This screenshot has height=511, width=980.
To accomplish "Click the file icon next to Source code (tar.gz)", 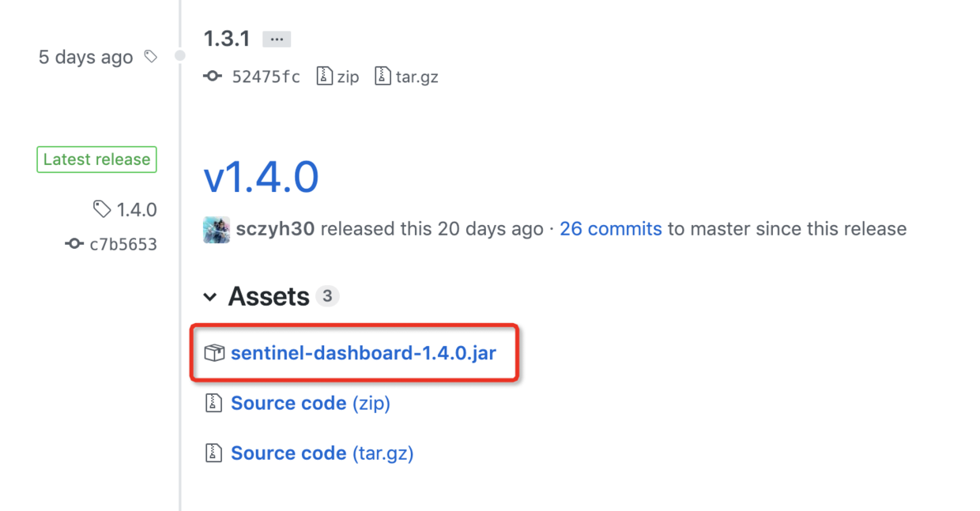I will point(214,453).
